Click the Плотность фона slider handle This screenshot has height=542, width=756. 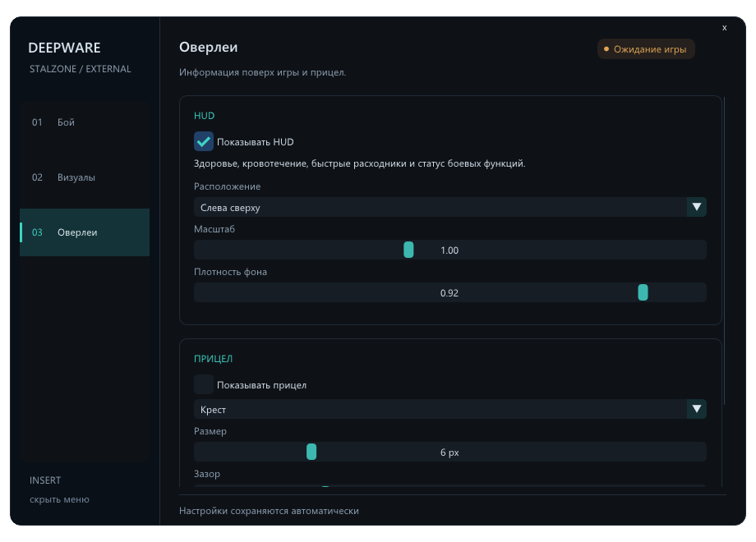pyautogui.click(x=643, y=292)
